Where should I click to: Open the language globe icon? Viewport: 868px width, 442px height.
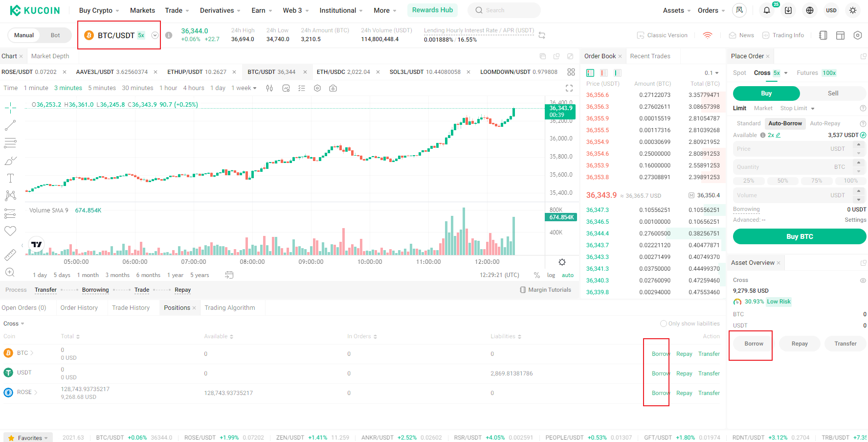click(x=810, y=10)
